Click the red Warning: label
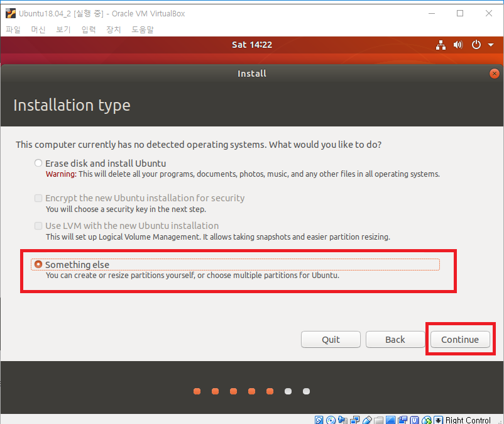Image resolution: width=504 pixels, height=424 pixels. [x=61, y=174]
